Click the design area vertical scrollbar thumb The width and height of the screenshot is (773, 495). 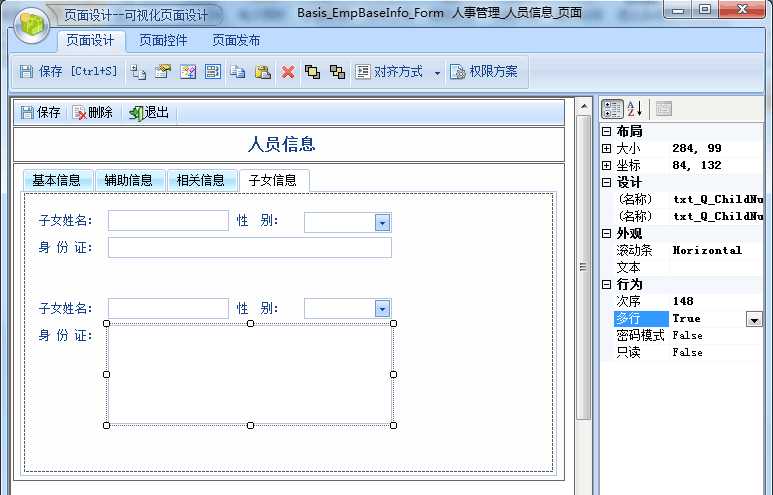(584, 267)
